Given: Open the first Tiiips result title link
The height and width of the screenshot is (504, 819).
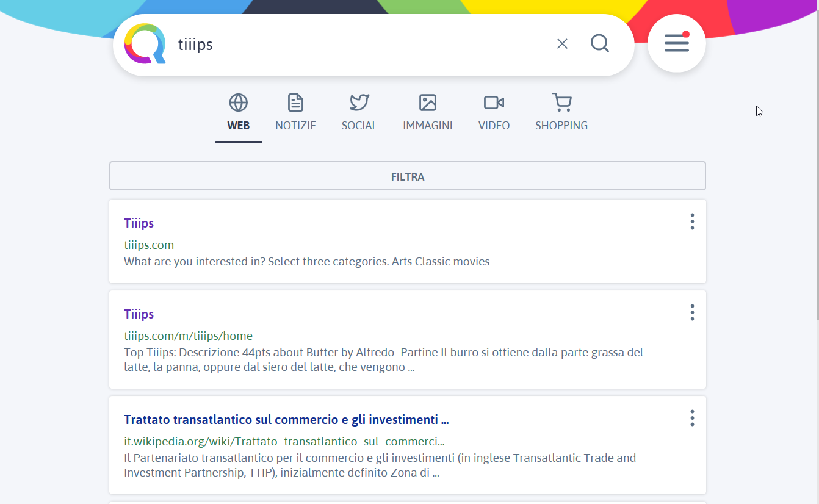Looking at the screenshot, I should click(x=139, y=223).
